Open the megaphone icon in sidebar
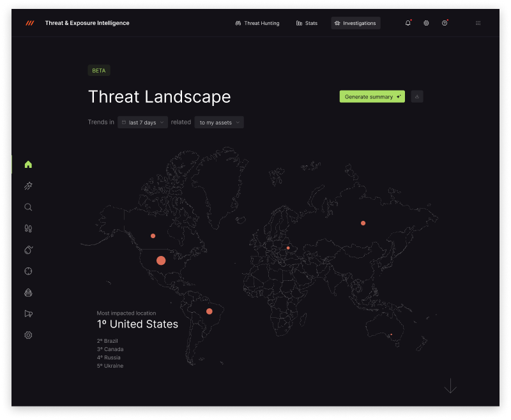 click(28, 313)
